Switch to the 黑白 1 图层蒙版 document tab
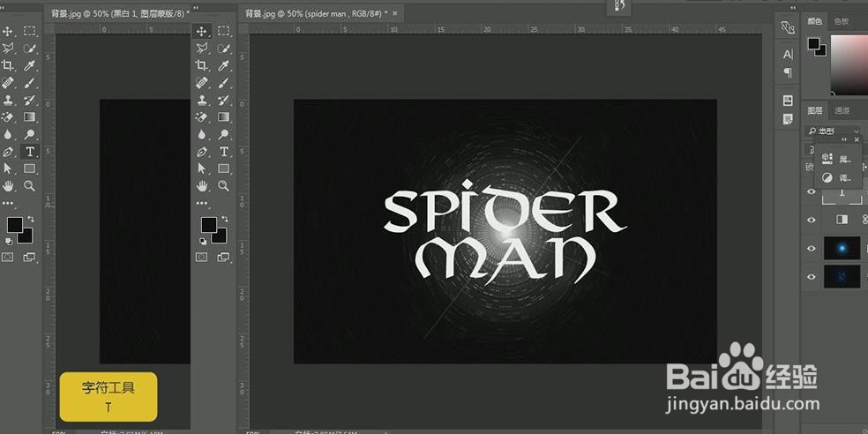 pyautogui.click(x=117, y=13)
